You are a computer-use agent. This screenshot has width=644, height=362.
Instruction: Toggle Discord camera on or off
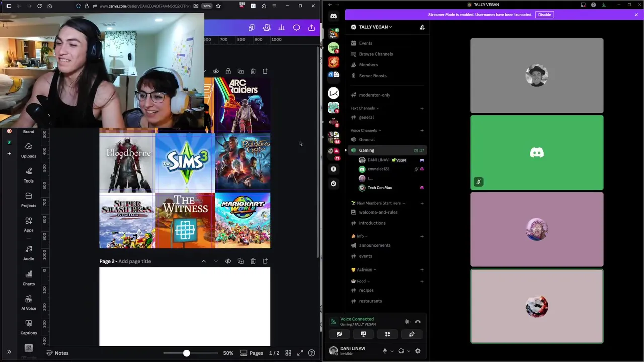click(339, 334)
